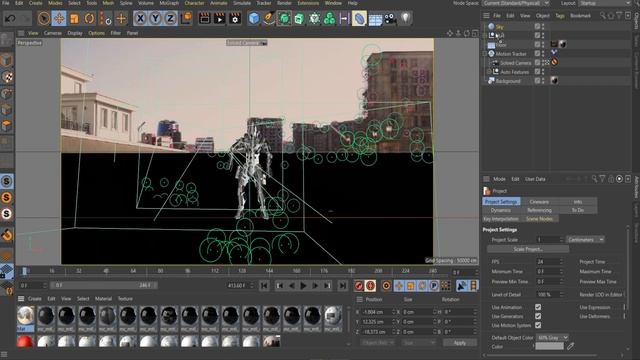Open the MoGraph cloner icon

329,18
